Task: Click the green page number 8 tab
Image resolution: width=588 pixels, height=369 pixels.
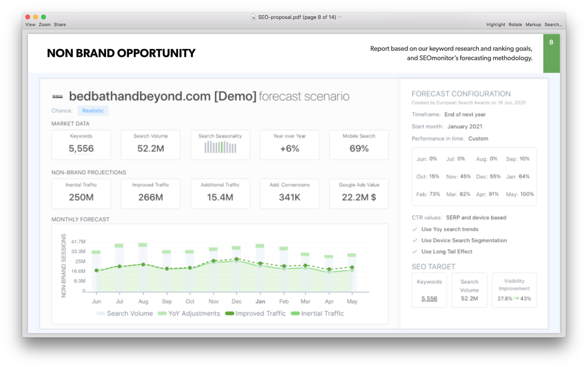Action: click(551, 53)
